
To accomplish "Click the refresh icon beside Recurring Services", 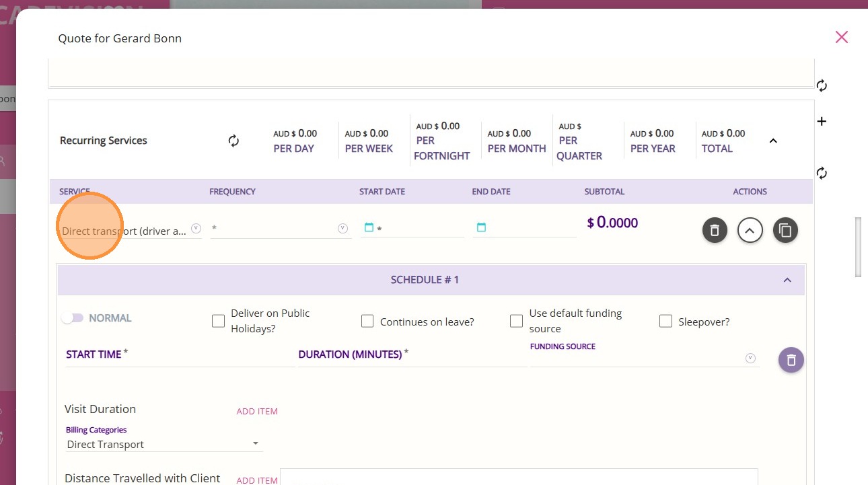I will pos(233,141).
